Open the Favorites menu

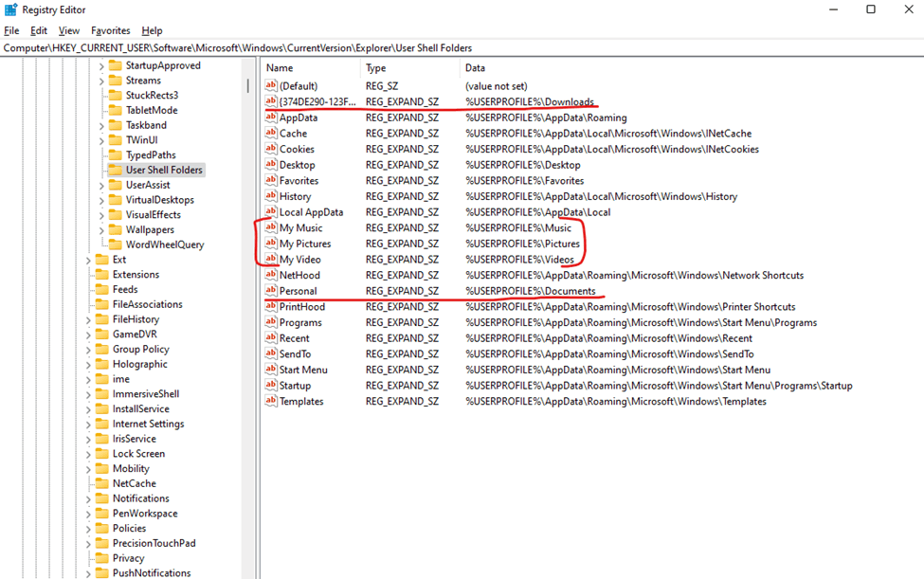[110, 30]
